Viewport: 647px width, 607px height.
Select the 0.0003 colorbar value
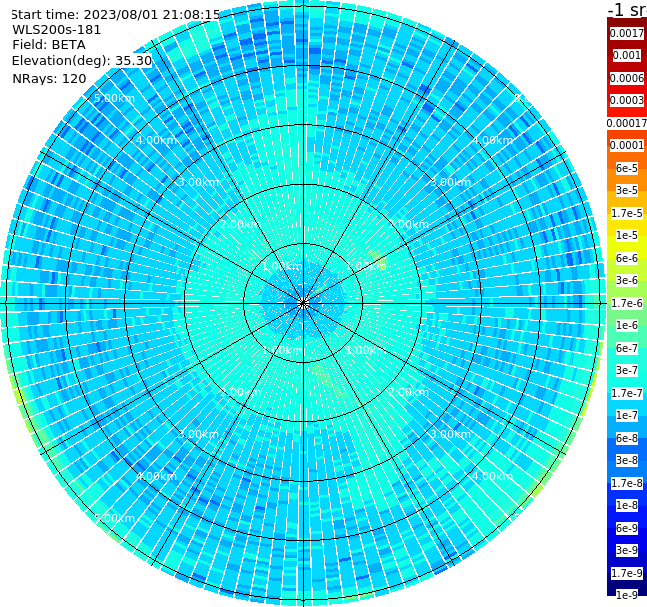pyautogui.click(x=627, y=100)
